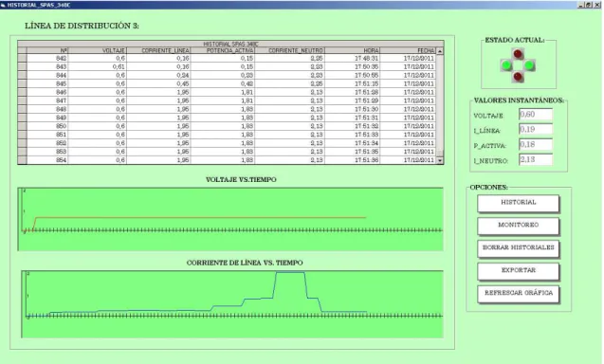Image resolution: width=604 pixels, height=364 pixels.
Task: Click the I_NEUTRO value field
Action: coord(536,159)
